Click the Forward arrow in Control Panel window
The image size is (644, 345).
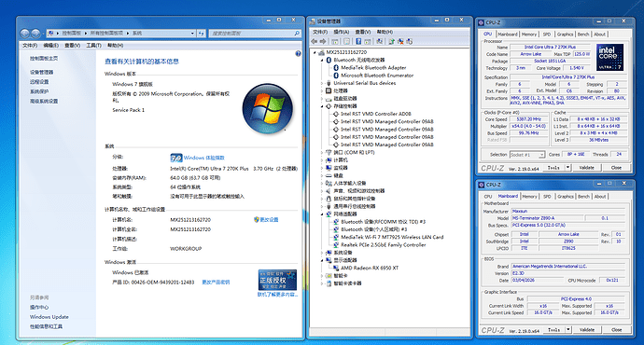pos(35,34)
